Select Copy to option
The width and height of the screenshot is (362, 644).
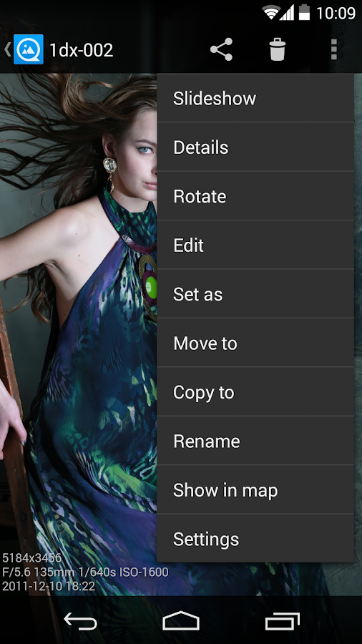[x=255, y=392]
